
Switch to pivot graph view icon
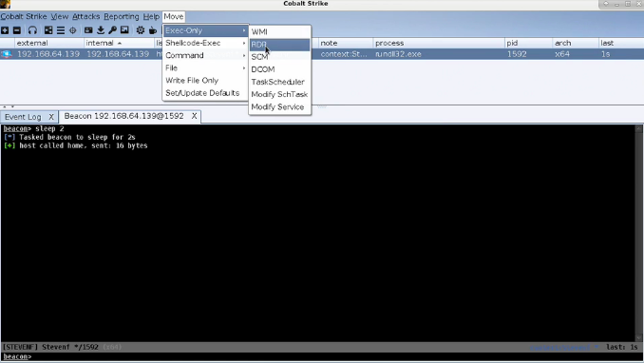click(x=48, y=30)
